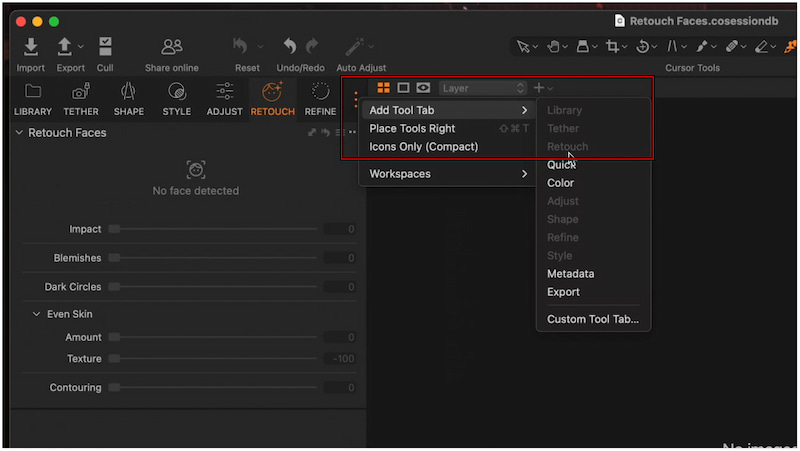
Task: Choose Custom Tool Tab… entry
Action: 593,319
